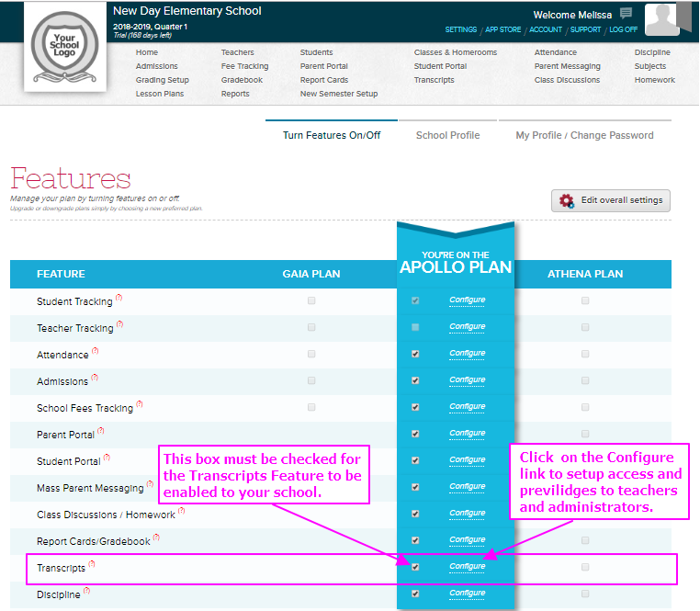
Task: Click the SETTINGS link in header
Action: click(461, 29)
